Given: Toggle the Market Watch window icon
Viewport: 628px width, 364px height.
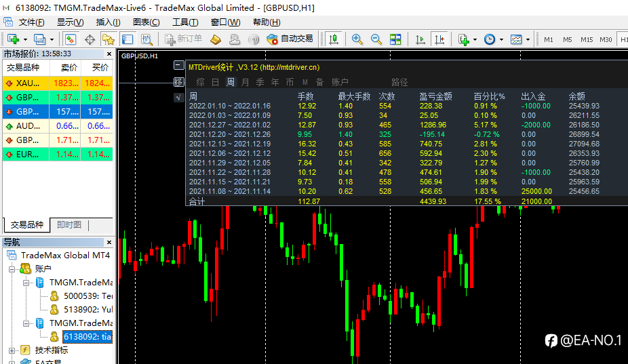Looking at the screenshot, I should tap(71, 39).
